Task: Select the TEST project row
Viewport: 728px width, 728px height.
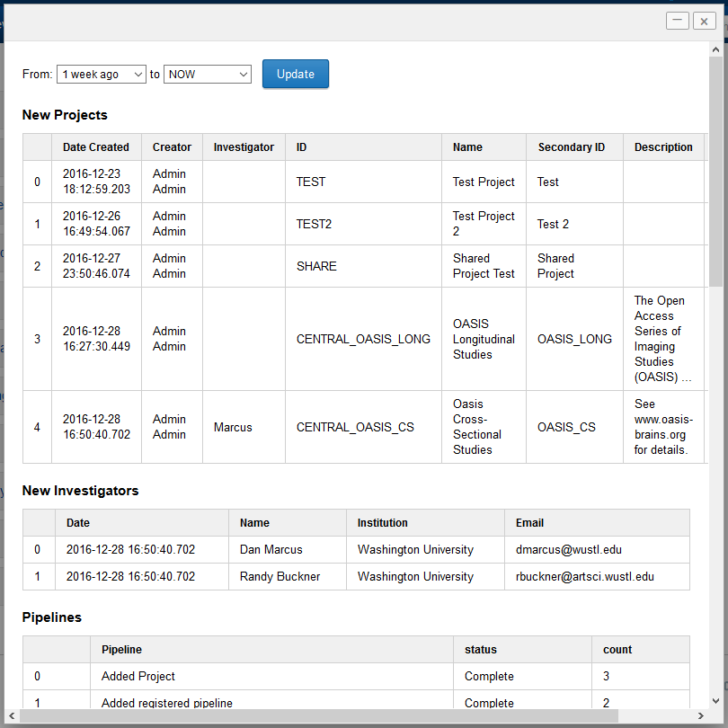Action: (363, 182)
